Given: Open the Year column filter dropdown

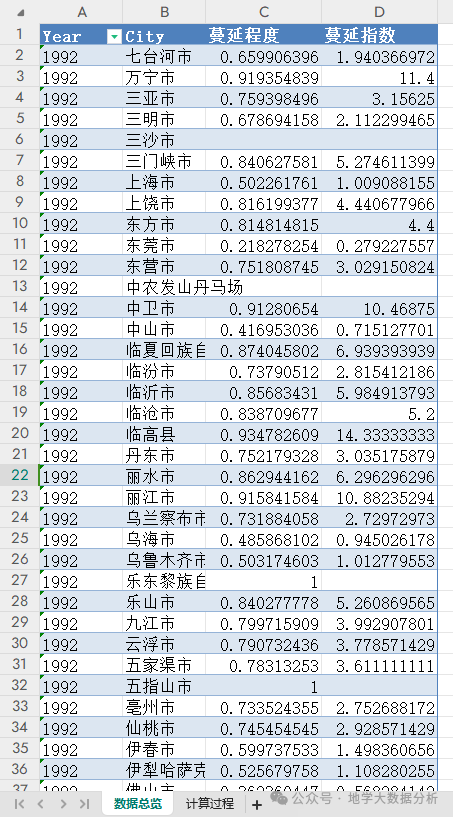Looking at the screenshot, I should (114, 36).
